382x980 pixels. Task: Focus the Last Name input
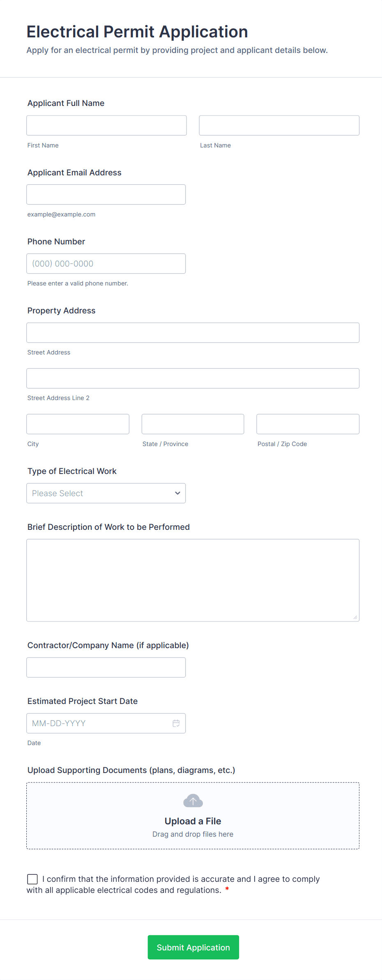tap(279, 125)
